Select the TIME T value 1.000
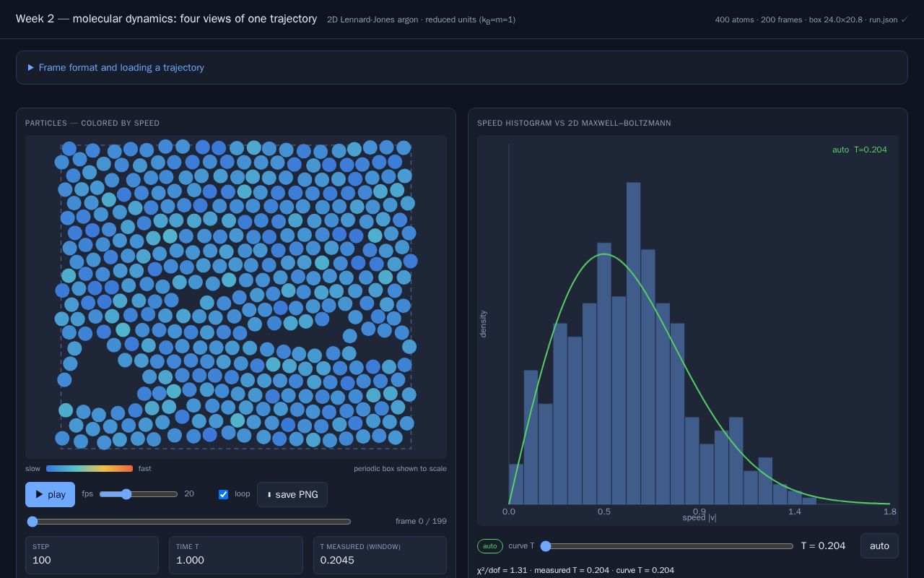The image size is (924, 578). tap(190, 560)
